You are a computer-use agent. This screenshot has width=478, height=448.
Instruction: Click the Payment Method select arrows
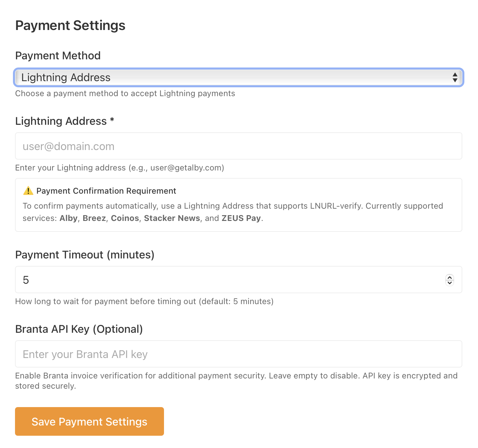tap(455, 77)
